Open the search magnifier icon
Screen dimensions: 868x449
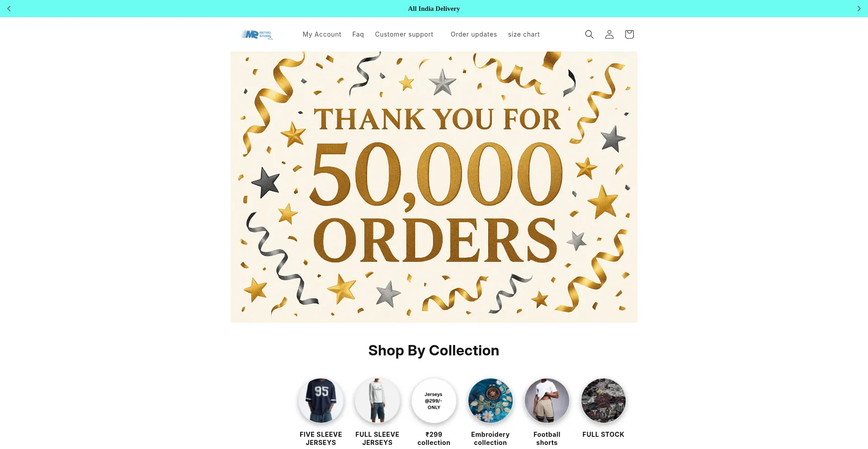click(589, 34)
